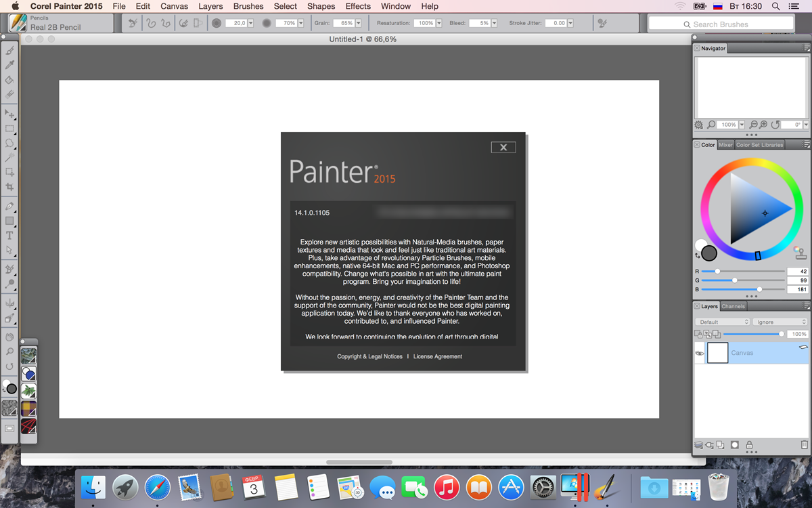Select the Pen tool
This screenshot has height=508, width=812.
point(9,206)
